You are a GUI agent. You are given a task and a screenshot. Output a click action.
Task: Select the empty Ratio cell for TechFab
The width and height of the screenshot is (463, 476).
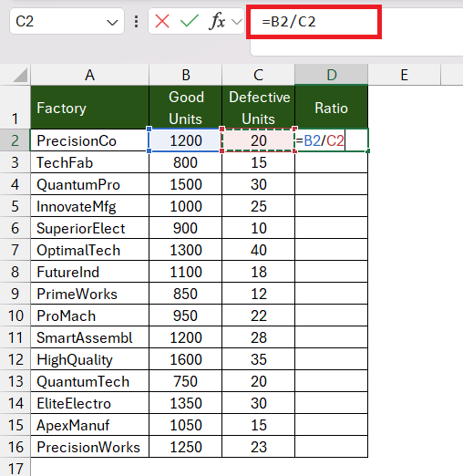click(332, 162)
